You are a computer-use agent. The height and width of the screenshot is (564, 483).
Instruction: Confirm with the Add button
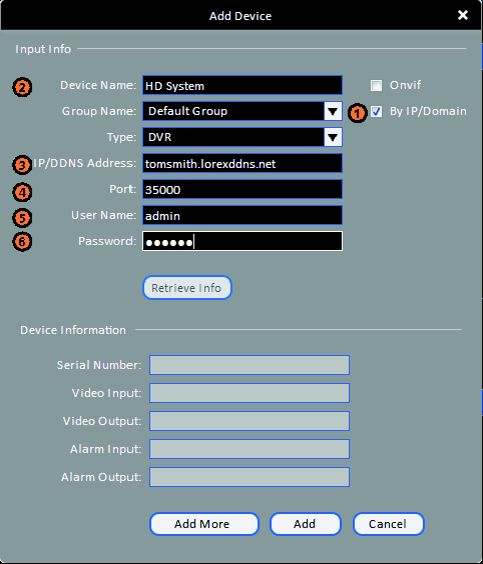tap(305, 524)
